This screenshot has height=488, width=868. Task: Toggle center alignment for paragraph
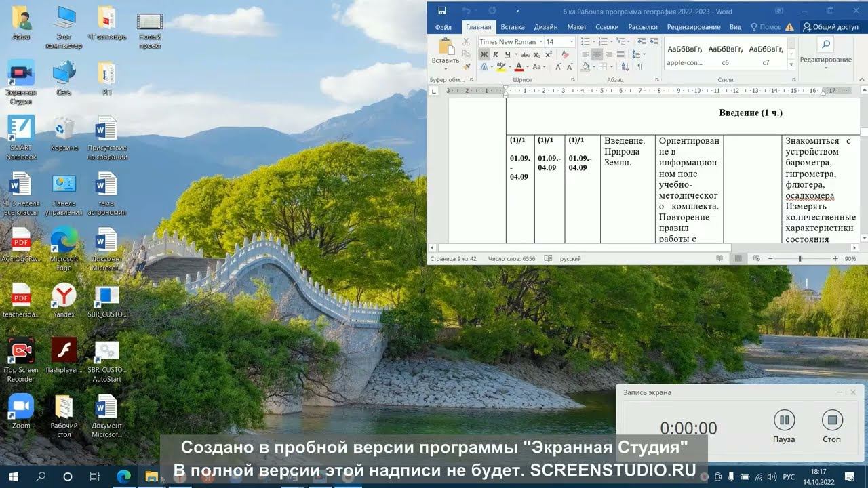pyautogui.click(x=597, y=54)
